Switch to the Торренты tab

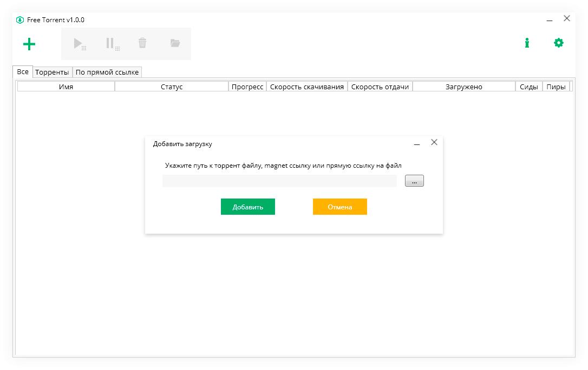(x=52, y=72)
